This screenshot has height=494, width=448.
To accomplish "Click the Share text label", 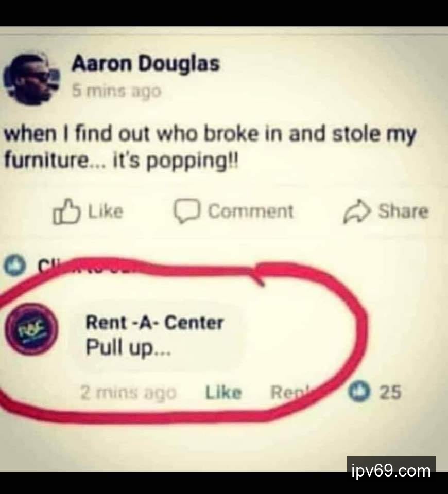I will pyautogui.click(x=404, y=211).
